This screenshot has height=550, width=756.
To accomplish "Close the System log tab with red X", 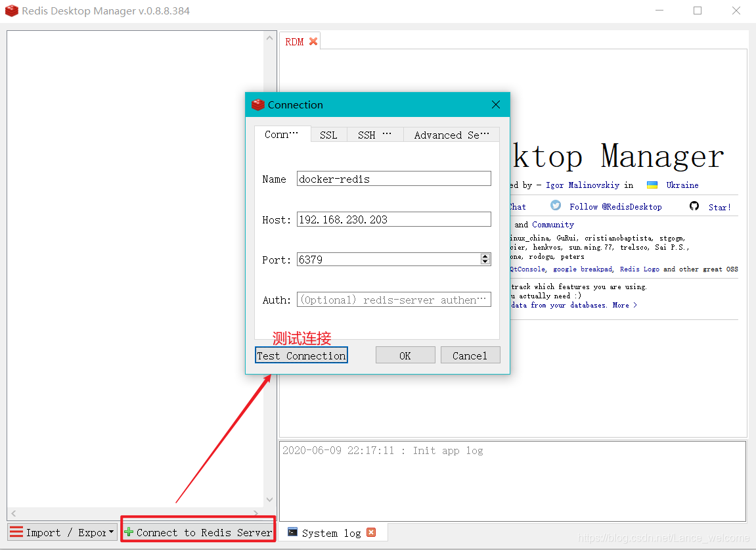I will 370,532.
